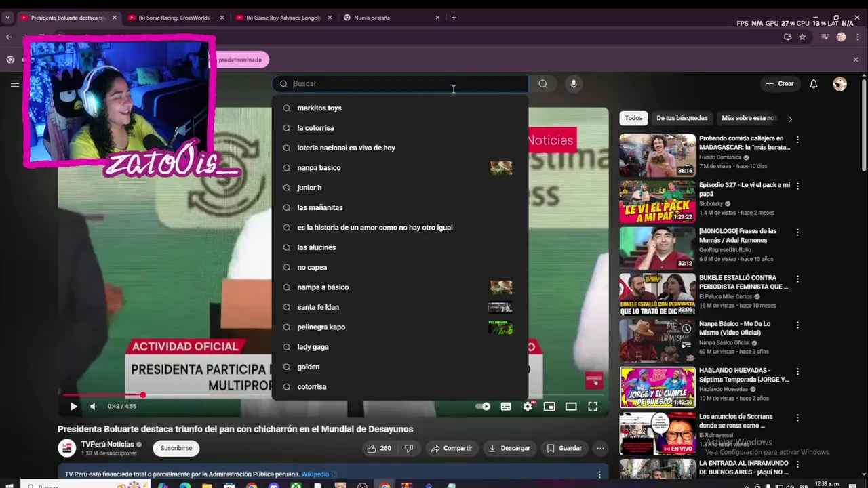Open thumbnail of 'Probando comida callejera en MADAGASCAR'
The width and height of the screenshot is (868, 488).
[x=657, y=155]
